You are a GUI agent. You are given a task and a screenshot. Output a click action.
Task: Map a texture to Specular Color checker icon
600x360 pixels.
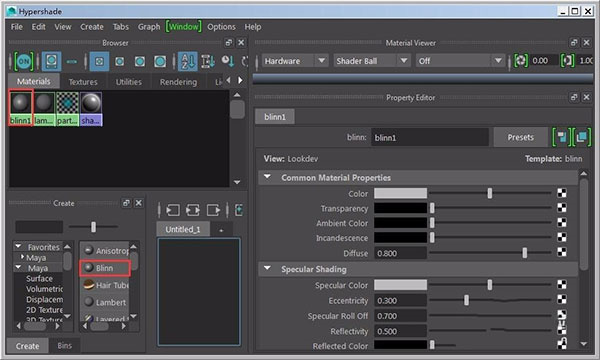pos(561,284)
